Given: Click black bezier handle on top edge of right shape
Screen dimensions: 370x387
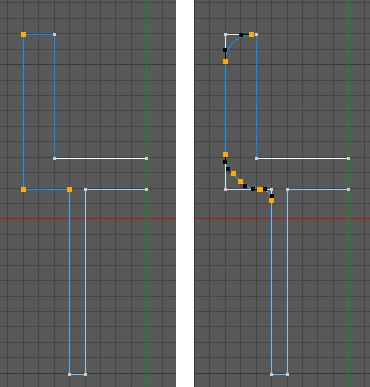Looking at the screenshot, I should [x=241, y=35].
